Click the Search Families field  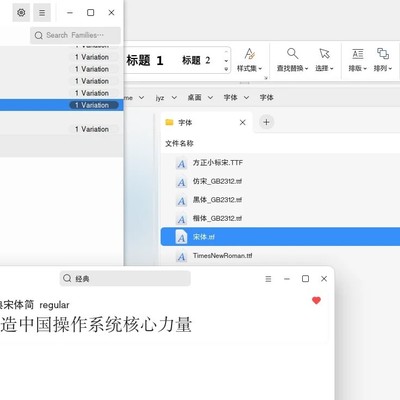click(75, 35)
